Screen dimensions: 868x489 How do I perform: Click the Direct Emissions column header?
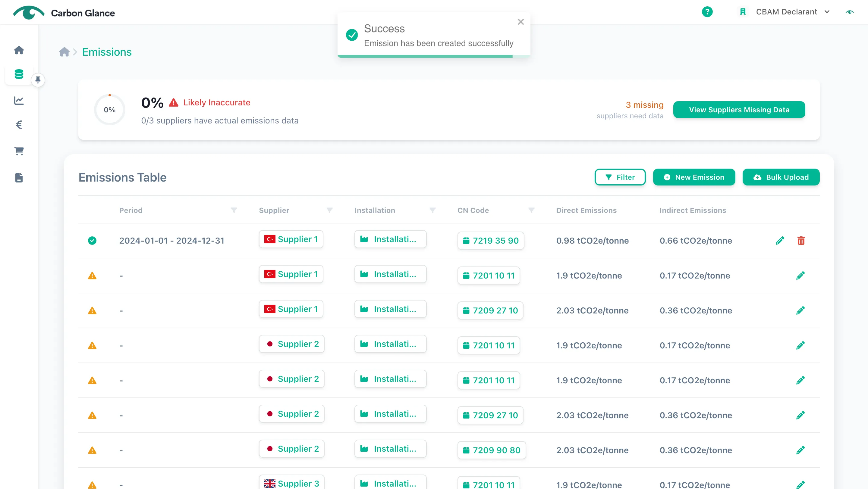point(586,210)
